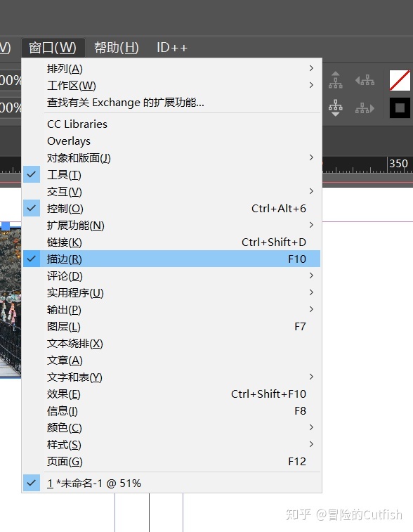413x532 pixels.
Task: Expand the 扩展功能(N) submenu
Action: [x=171, y=226]
